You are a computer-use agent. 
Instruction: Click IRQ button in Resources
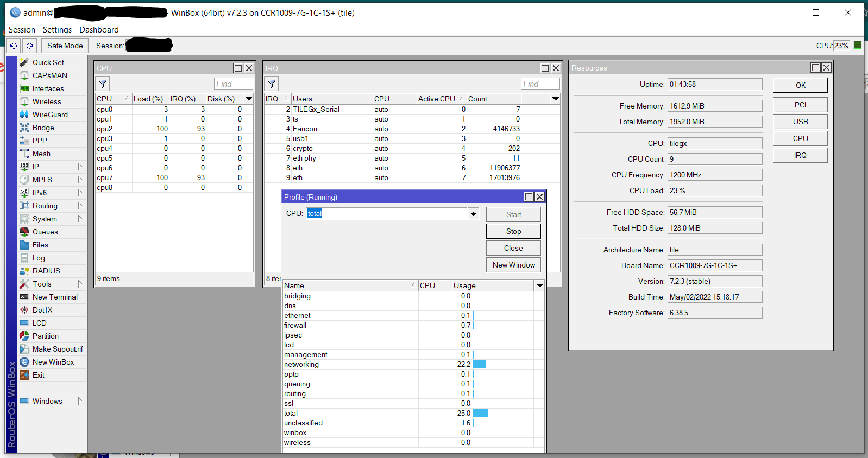coord(800,155)
